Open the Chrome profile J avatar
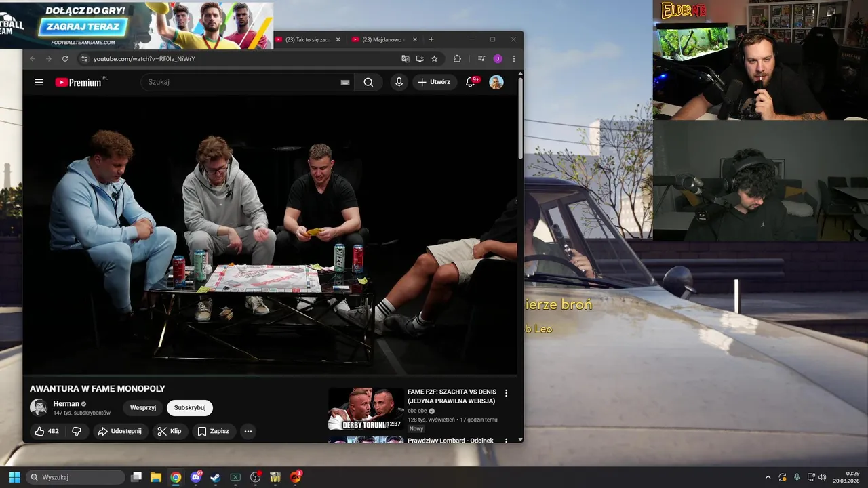 pos(497,59)
